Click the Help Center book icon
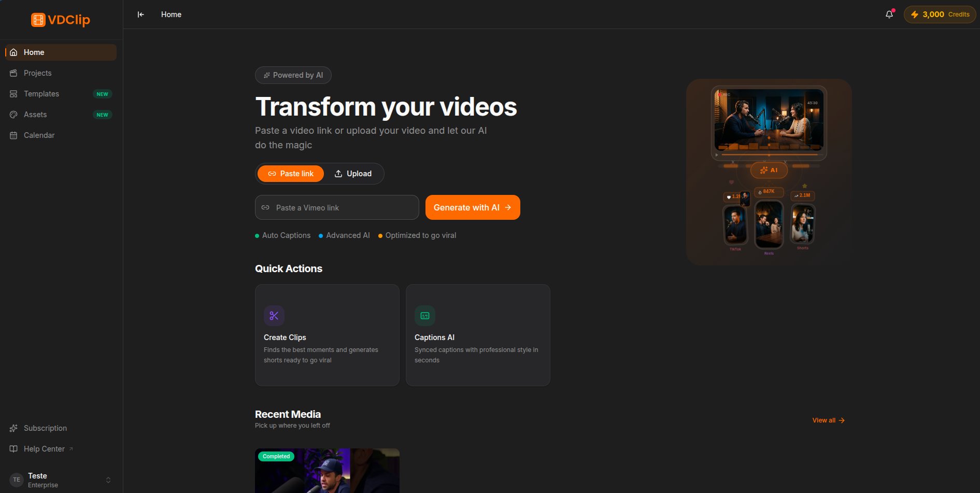980x493 pixels. click(x=13, y=449)
